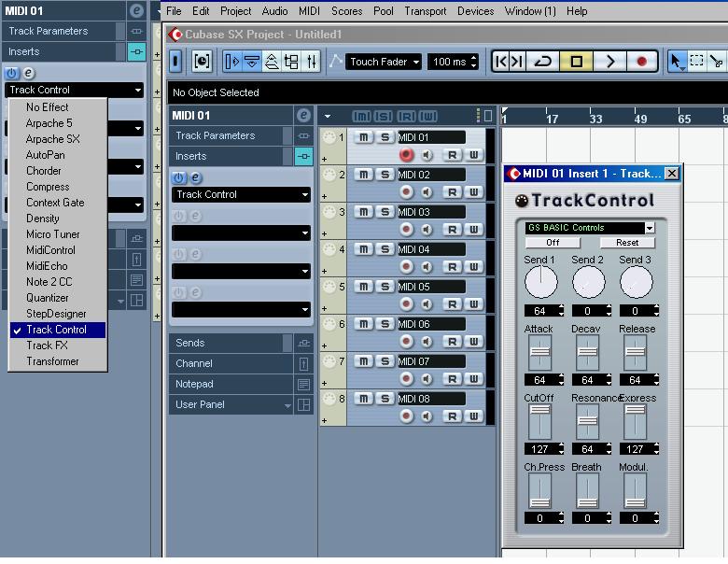Click the Send 1 knob

[x=541, y=282]
